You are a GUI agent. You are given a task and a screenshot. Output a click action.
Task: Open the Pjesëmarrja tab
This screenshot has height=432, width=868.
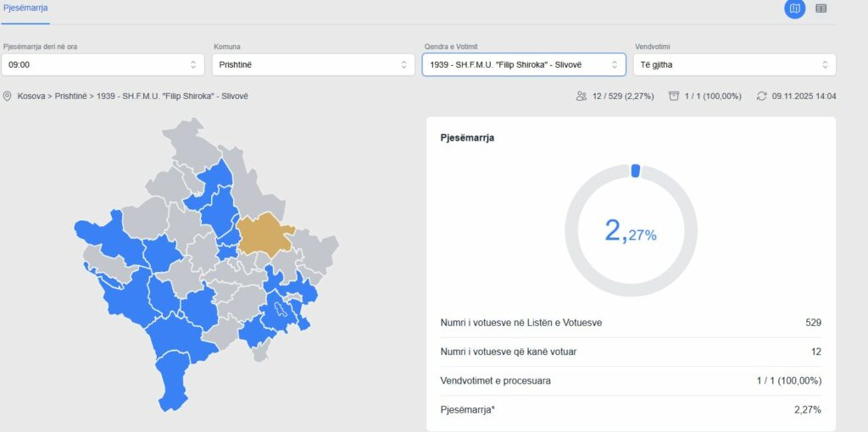[x=25, y=8]
